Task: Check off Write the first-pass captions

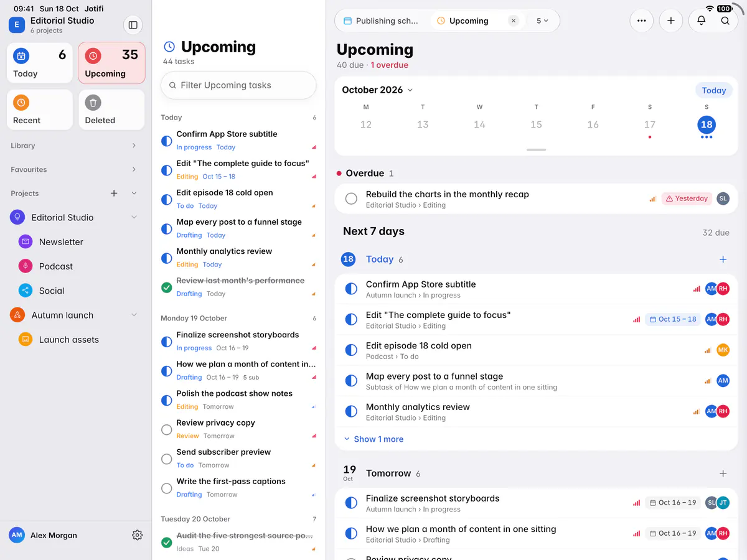Action: click(x=166, y=488)
